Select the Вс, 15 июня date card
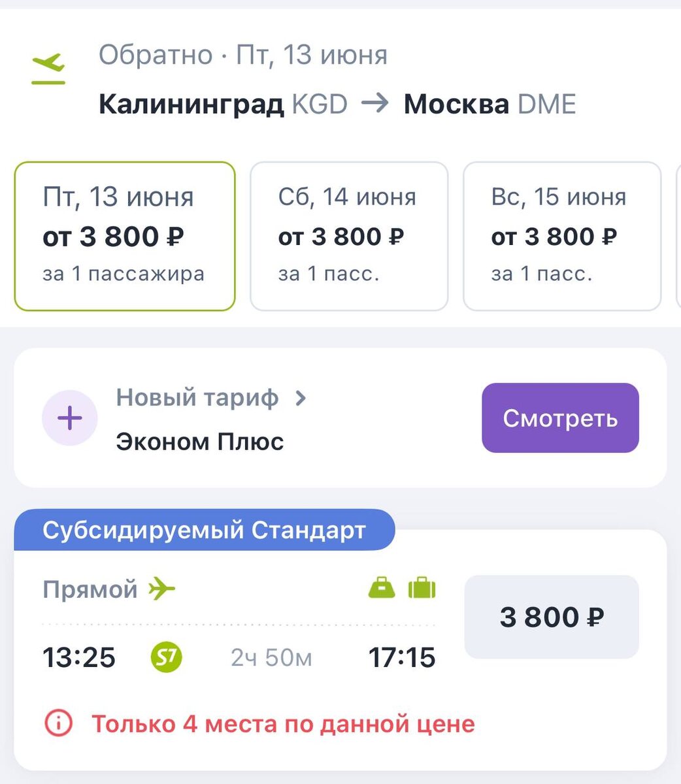The height and width of the screenshot is (784, 681). point(562,236)
